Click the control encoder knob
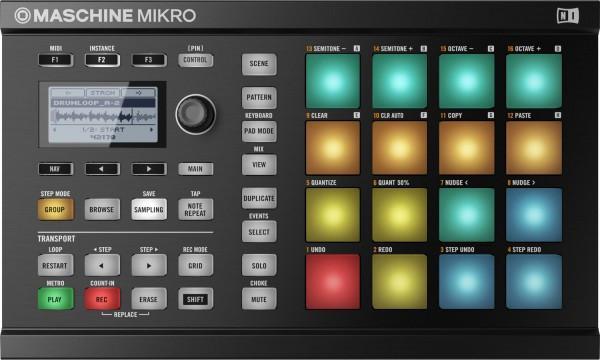The height and width of the screenshot is (360, 600). click(x=196, y=114)
